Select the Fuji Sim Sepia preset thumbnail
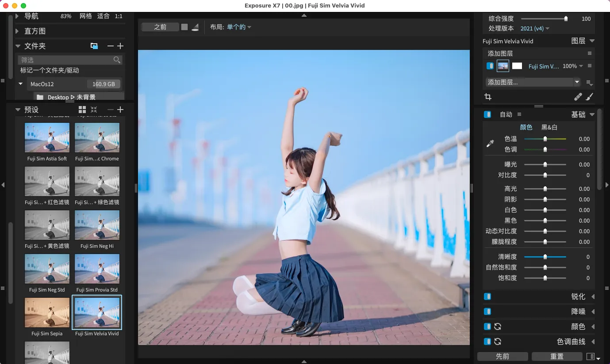This screenshot has width=610, height=364. (x=47, y=312)
